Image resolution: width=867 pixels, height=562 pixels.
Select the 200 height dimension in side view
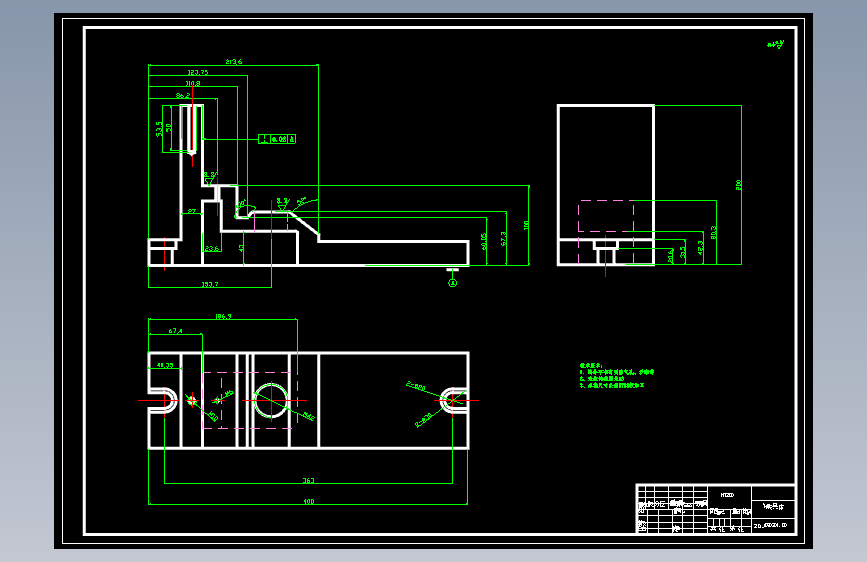coord(738,185)
